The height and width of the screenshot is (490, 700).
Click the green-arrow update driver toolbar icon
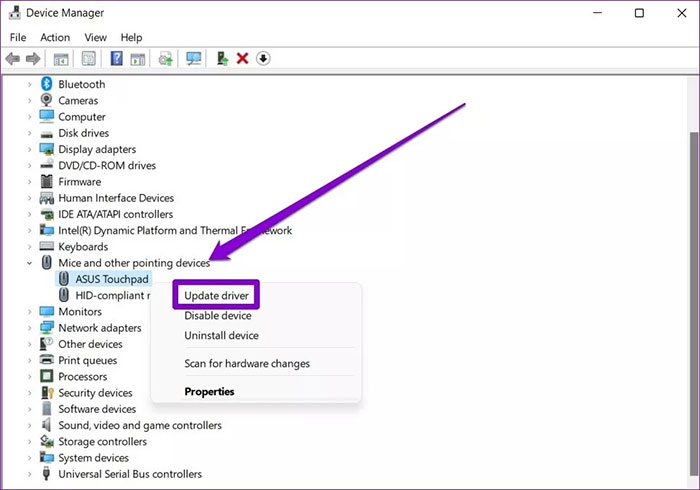(222, 59)
